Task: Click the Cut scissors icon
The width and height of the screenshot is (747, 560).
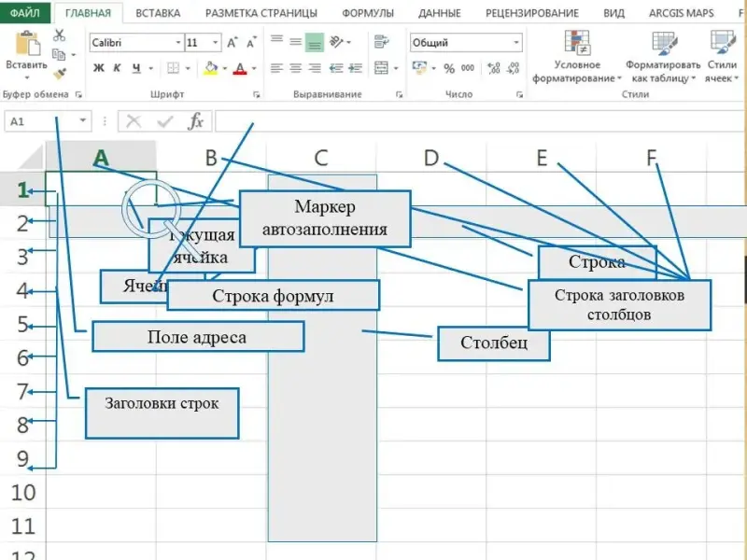Action: tap(59, 35)
